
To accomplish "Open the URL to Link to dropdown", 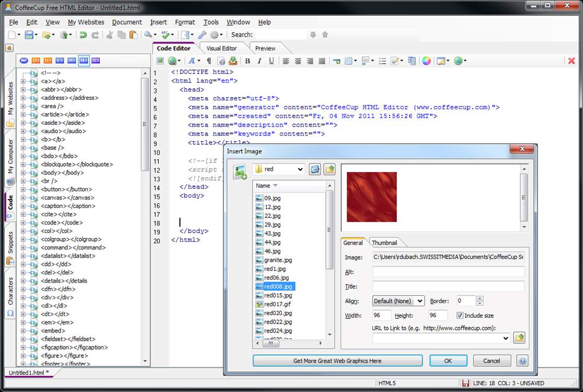I will [x=506, y=338].
